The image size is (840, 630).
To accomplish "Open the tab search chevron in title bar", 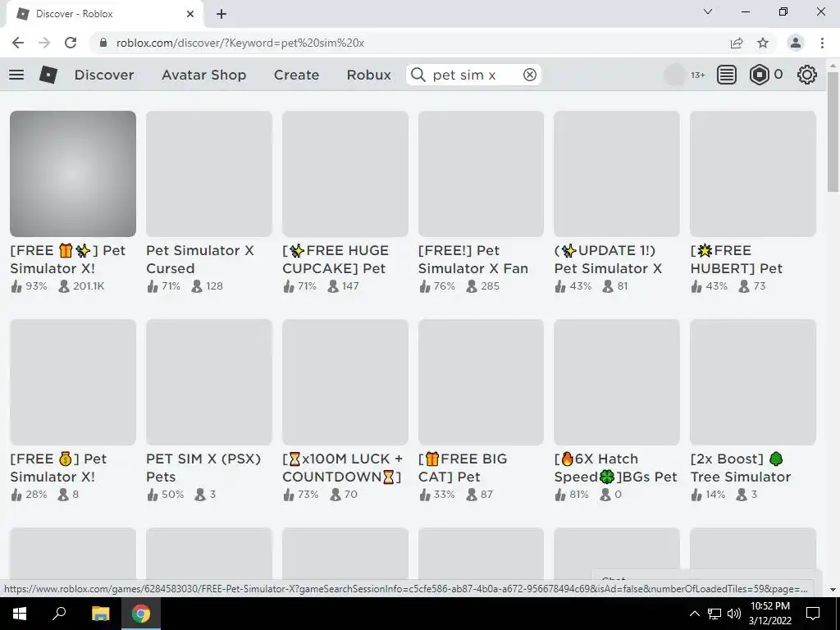I will click(708, 11).
